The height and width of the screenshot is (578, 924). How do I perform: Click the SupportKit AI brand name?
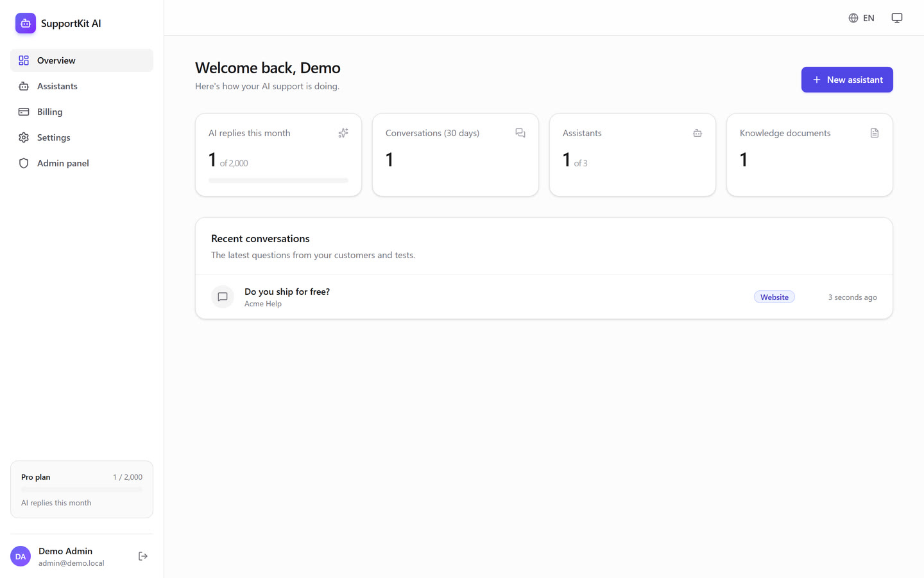[x=71, y=23]
